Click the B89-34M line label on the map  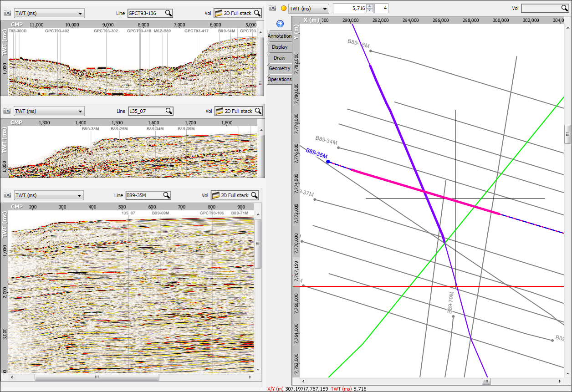(x=326, y=139)
